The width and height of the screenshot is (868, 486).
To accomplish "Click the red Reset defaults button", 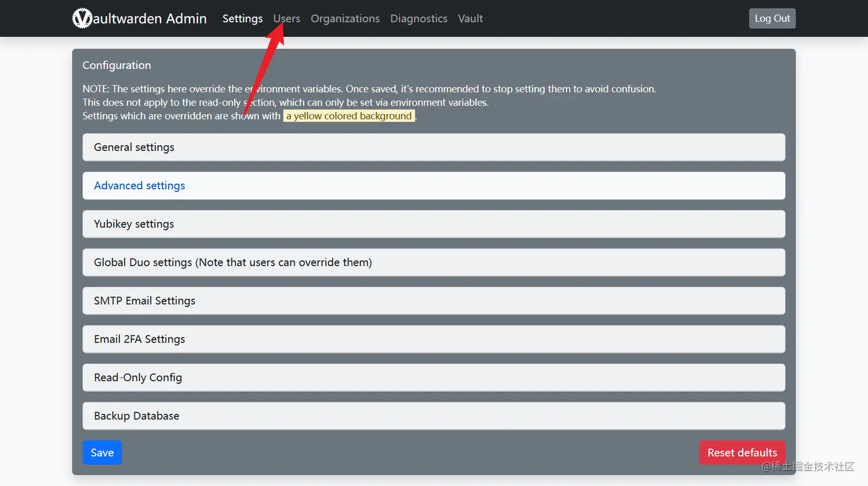I will pos(742,453).
